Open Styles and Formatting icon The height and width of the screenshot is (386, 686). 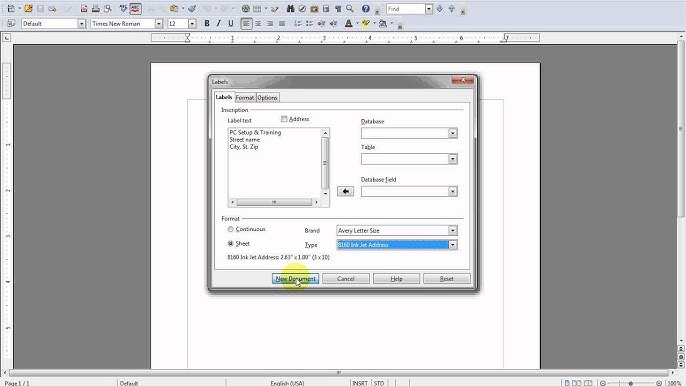[x=11, y=23]
